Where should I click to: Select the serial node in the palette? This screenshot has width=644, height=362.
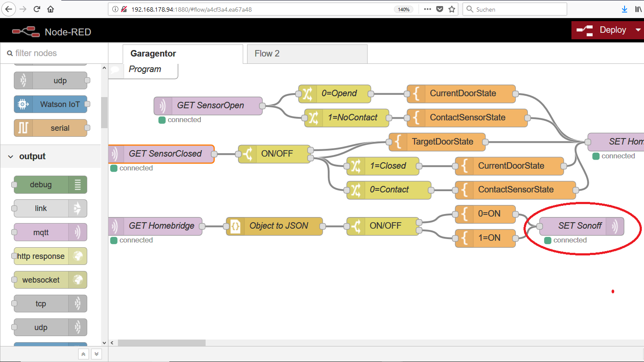[51, 128]
